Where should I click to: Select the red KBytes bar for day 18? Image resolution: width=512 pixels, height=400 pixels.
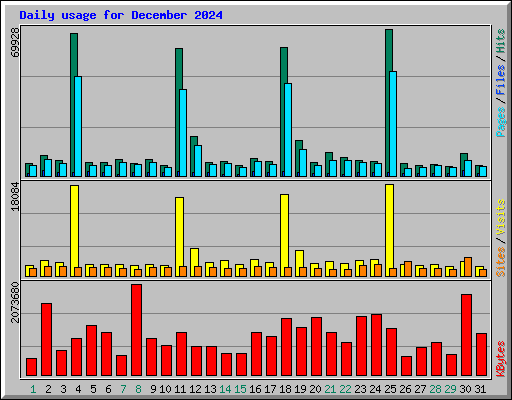(x=286, y=347)
